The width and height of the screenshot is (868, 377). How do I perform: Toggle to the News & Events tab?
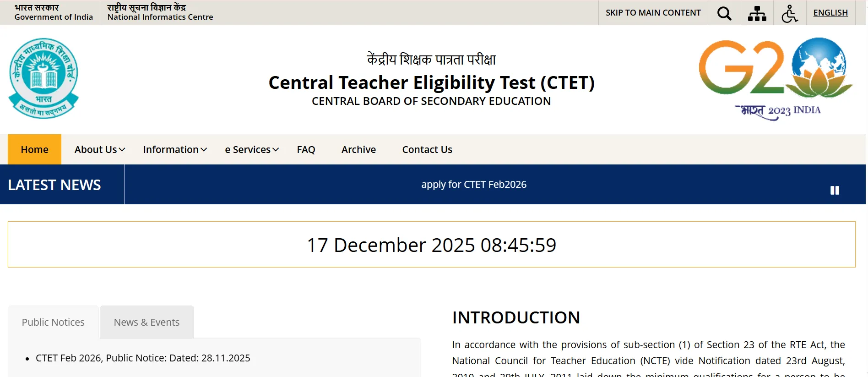(x=146, y=322)
